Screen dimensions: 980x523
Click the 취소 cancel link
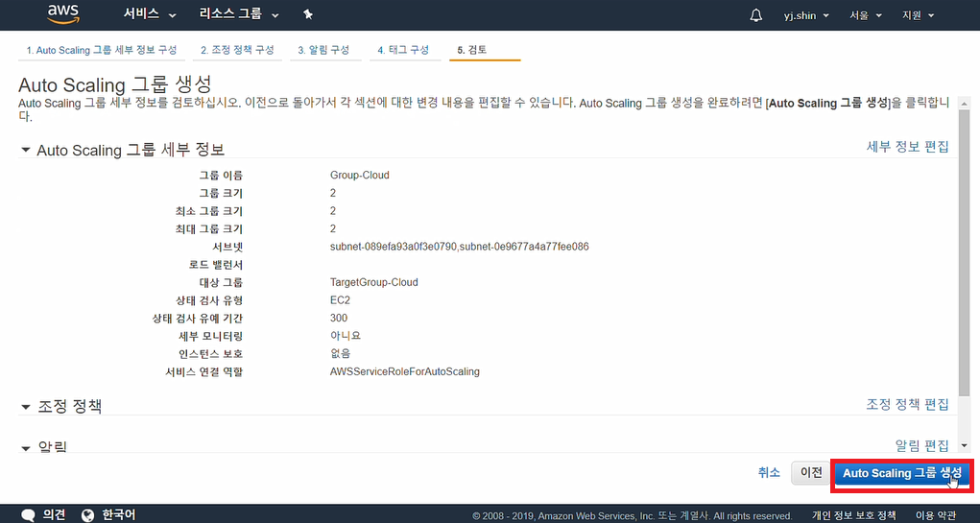(770, 473)
